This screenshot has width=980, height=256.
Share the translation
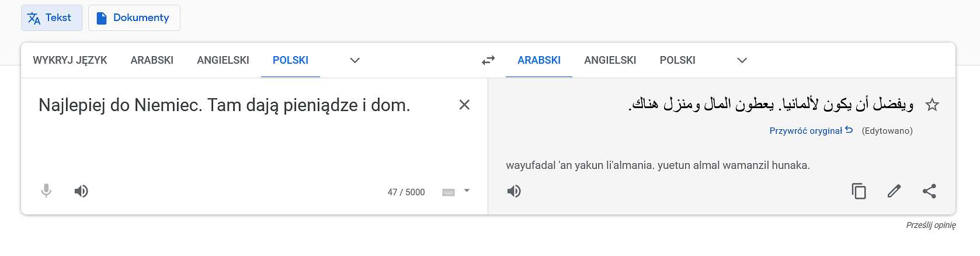click(929, 191)
